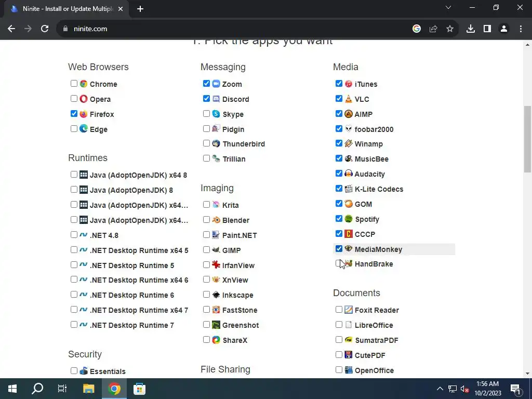Select the Krita checkbox
The height and width of the screenshot is (399, 532).
tap(206, 205)
